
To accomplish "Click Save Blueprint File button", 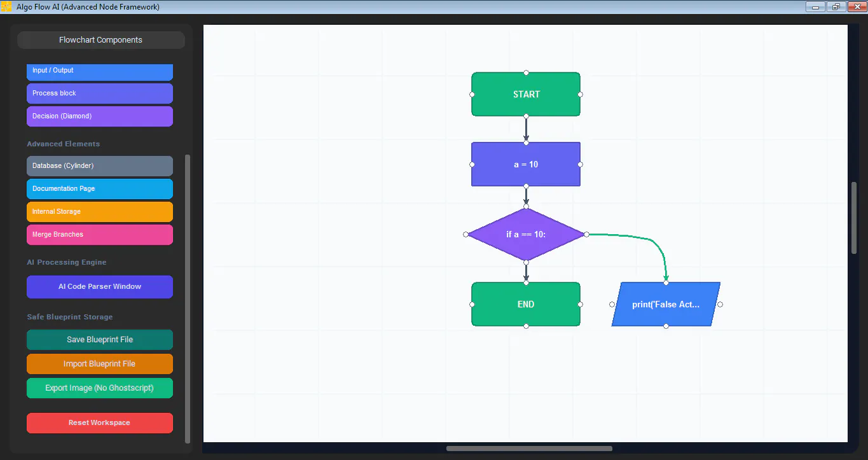I will (x=100, y=340).
